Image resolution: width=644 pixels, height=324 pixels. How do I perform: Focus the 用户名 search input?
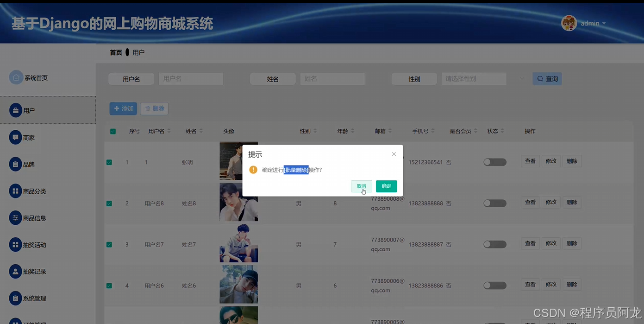tap(191, 79)
